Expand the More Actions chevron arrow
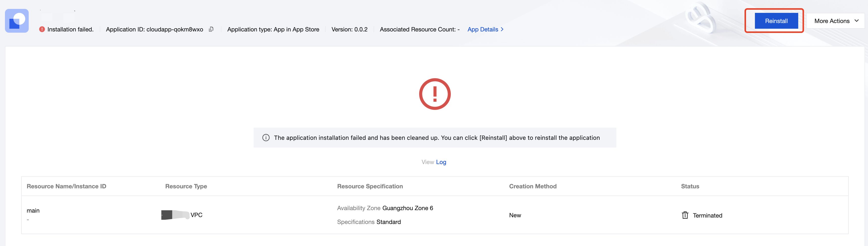 [857, 21]
